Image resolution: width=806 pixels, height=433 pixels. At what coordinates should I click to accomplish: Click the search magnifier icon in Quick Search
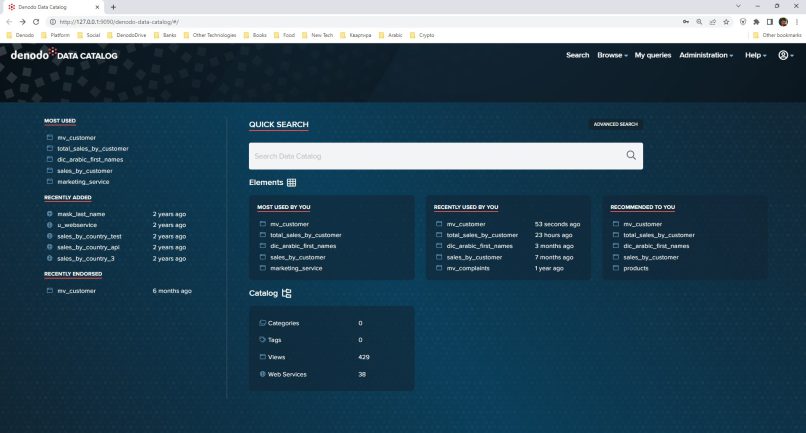631,155
